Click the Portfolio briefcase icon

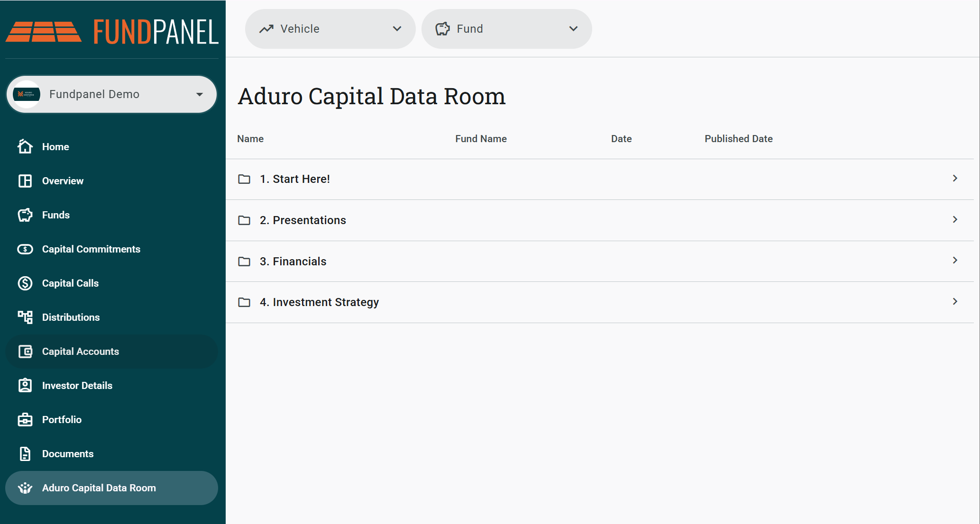tap(25, 419)
